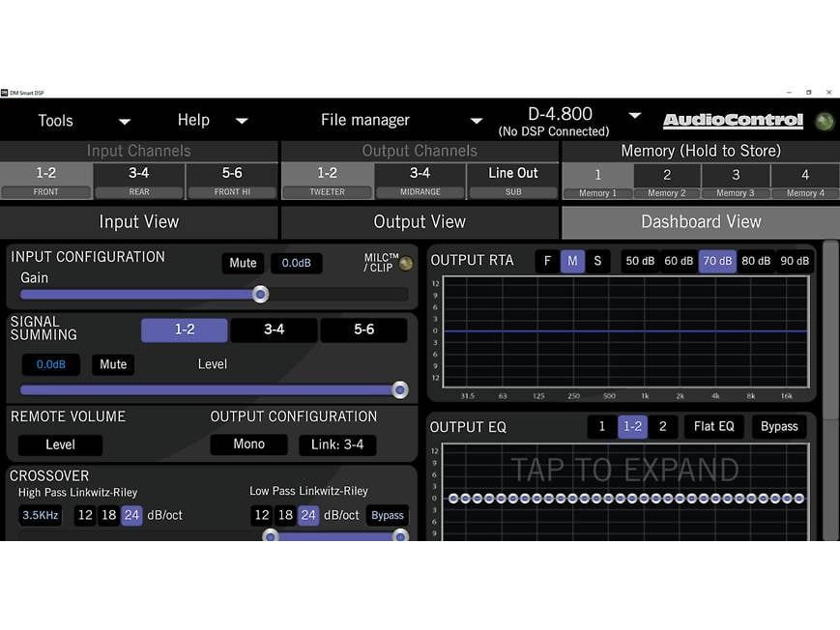The width and height of the screenshot is (840, 630).
Task: Click the Output RTA graph display
Action: pyautogui.click(x=625, y=331)
